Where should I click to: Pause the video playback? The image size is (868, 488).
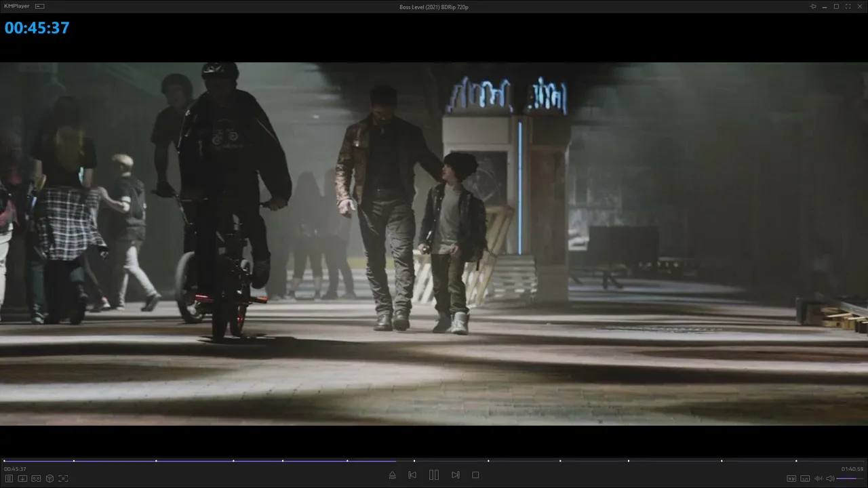[434, 475]
